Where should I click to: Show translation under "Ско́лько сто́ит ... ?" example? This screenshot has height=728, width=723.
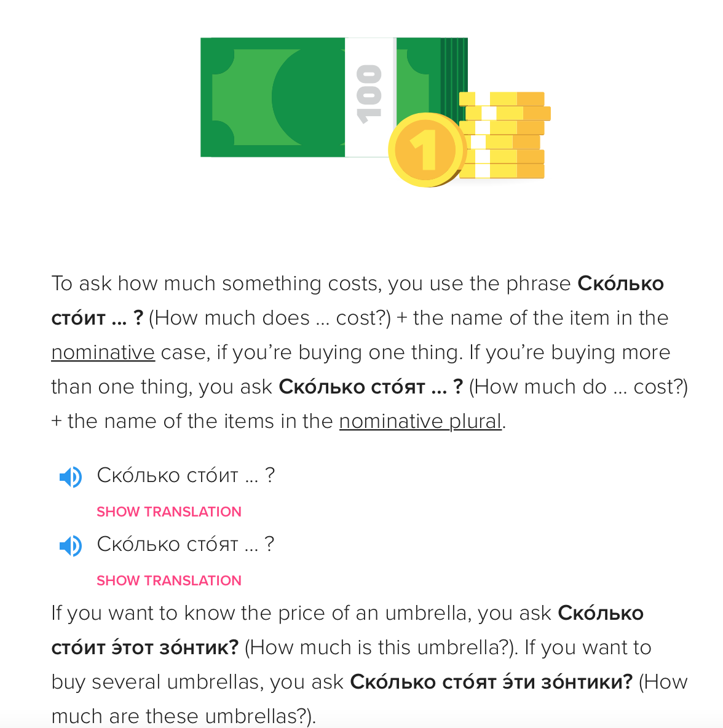click(168, 512)
